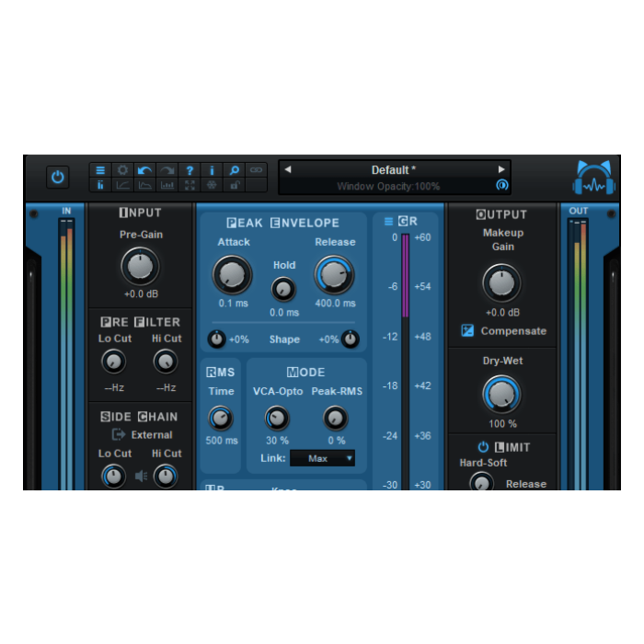Screen dimensions: 644x644
Task: Undo the last change
Action: point(144,170)
